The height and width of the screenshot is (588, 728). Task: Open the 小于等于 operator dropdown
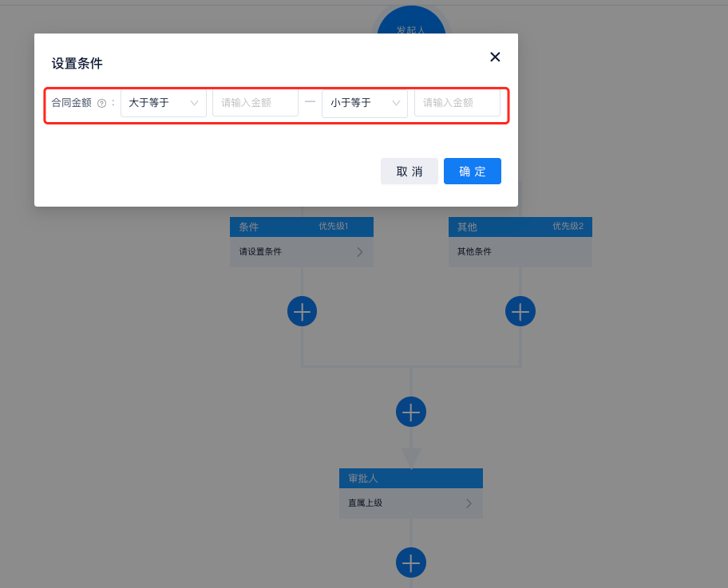tap(365, 103)
